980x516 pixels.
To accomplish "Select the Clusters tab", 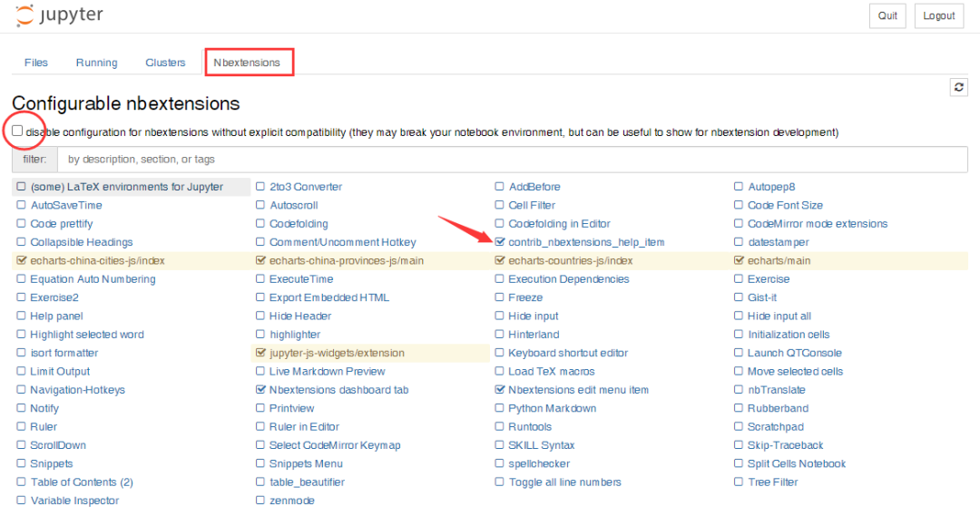I will pyautogui.click(x=165, y=63).
